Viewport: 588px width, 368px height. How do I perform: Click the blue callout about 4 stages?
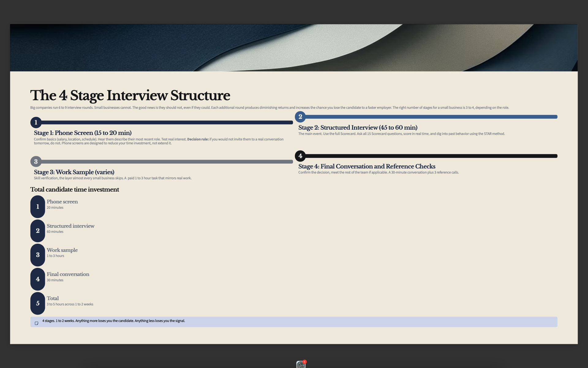294,322
